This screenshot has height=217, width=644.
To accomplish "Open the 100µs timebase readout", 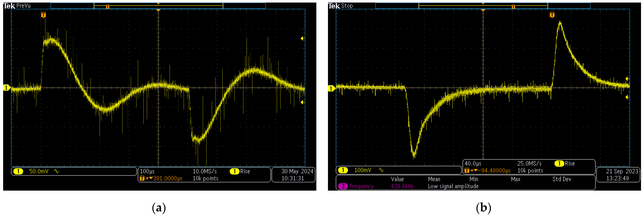I will tap(147, 172).
